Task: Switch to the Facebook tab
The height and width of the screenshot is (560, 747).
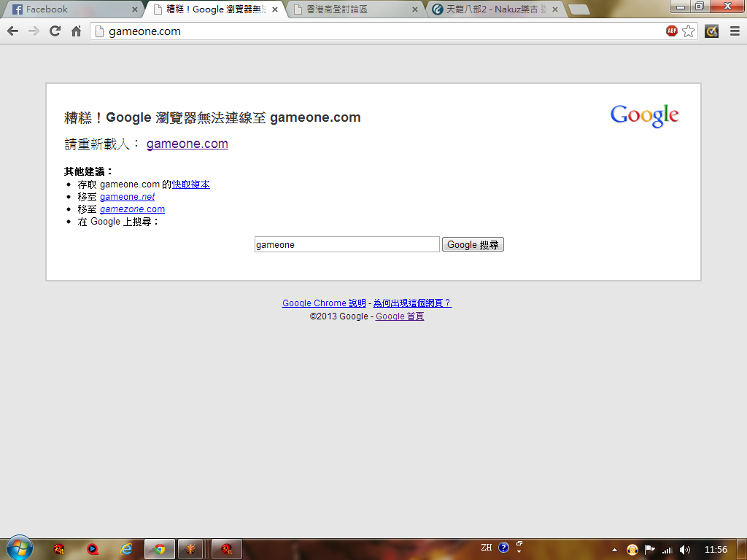Action: pos(71,9)
